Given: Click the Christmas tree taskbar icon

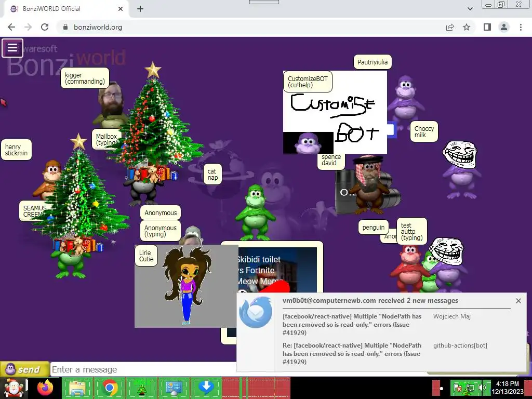Looking at the screenshot, I should coord(141,388).
